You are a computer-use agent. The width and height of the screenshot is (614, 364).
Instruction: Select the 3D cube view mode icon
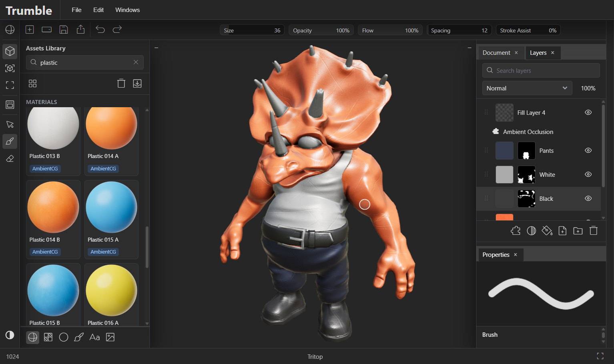tap(10, 51)
